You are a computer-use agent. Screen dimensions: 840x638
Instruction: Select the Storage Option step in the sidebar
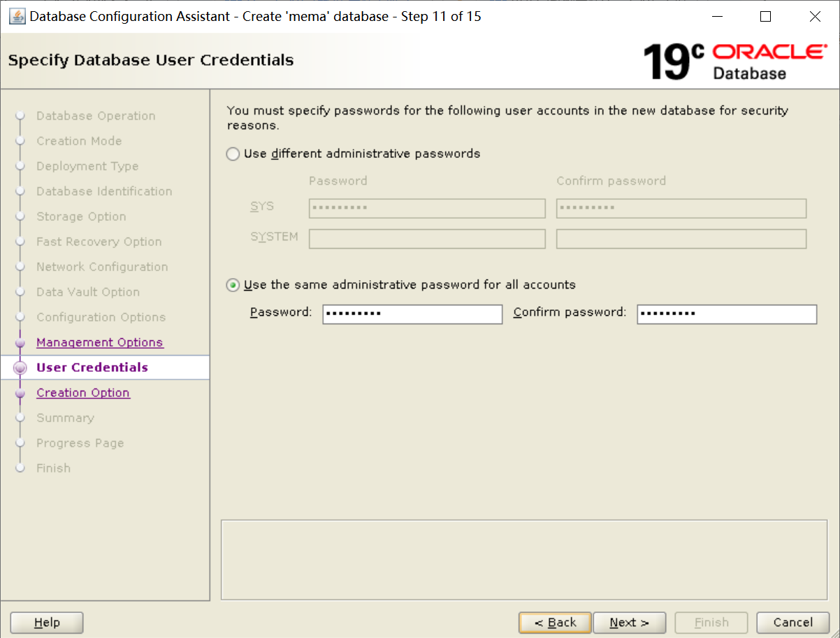[81, 216]
